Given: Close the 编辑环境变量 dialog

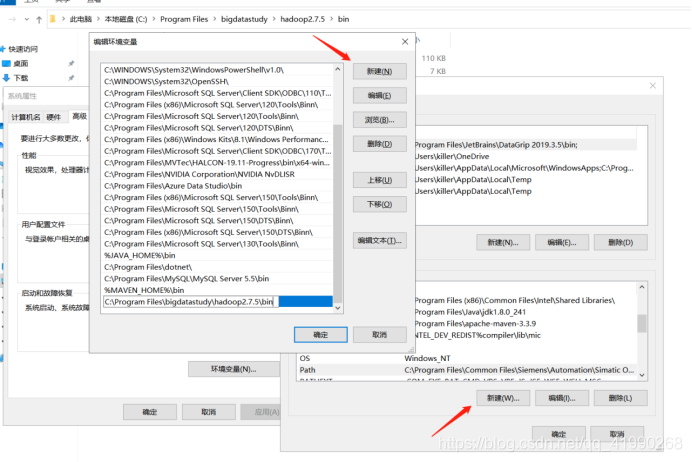Looking at the screenshot, I should [405, 41].
